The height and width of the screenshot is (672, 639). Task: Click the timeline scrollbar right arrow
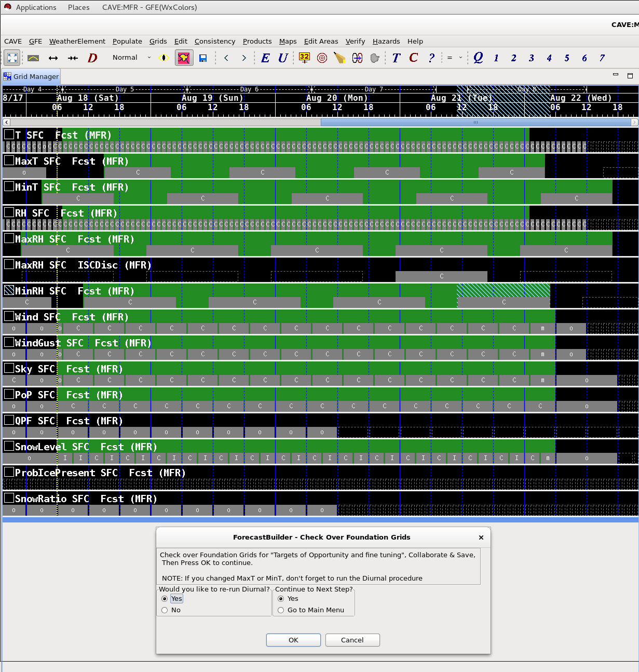634,122
